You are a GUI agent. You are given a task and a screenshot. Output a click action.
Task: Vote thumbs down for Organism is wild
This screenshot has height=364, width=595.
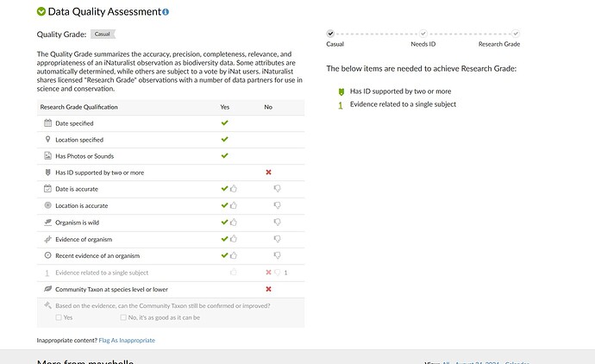278,222
